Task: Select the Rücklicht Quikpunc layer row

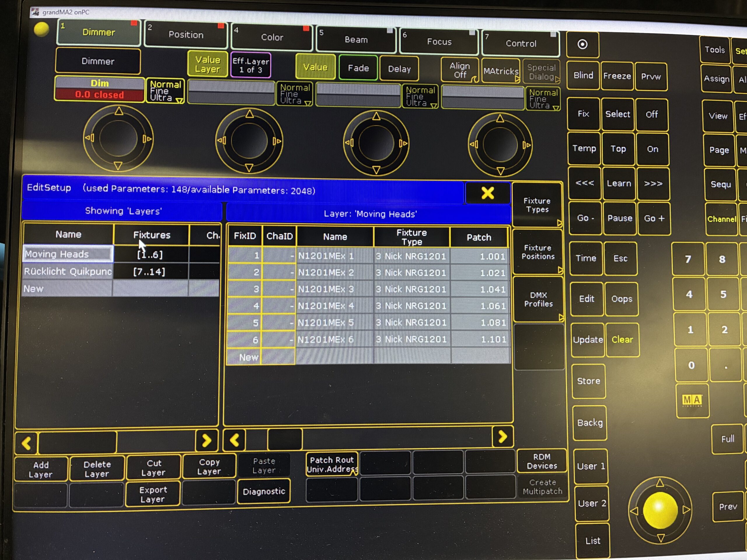Action: (x=67, y=271)
